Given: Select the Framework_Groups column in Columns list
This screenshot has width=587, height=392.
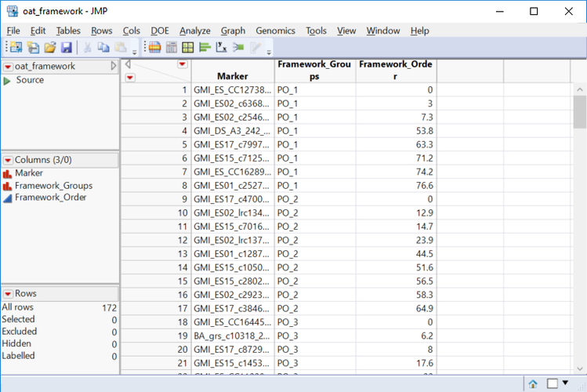Looking at the screenshot, I should (53, 186).
